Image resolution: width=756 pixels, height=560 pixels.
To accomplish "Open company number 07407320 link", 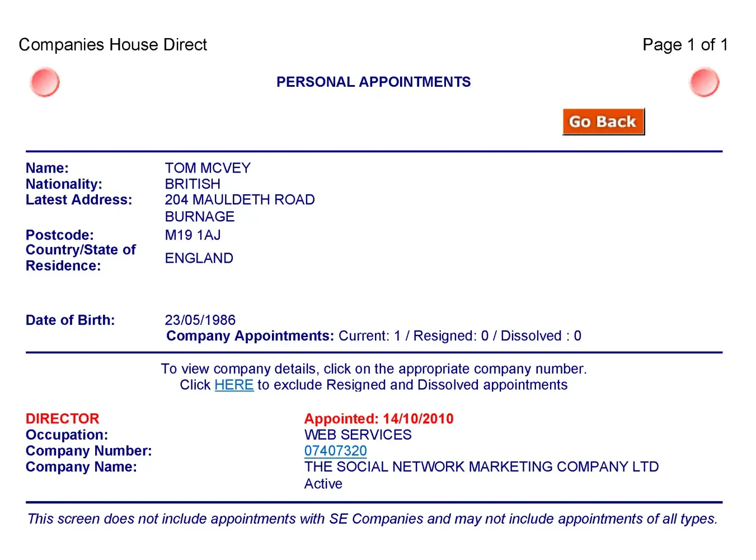I will click(335, 451).
